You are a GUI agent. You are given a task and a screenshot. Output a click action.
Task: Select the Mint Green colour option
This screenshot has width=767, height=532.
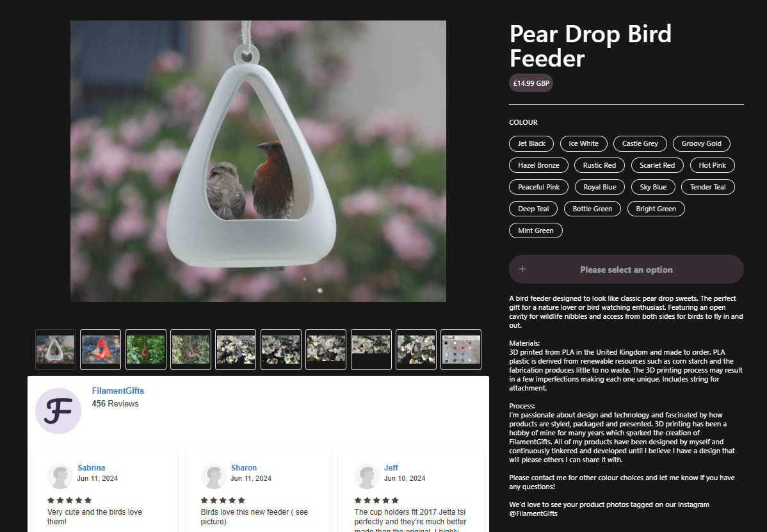click(535, 230)
